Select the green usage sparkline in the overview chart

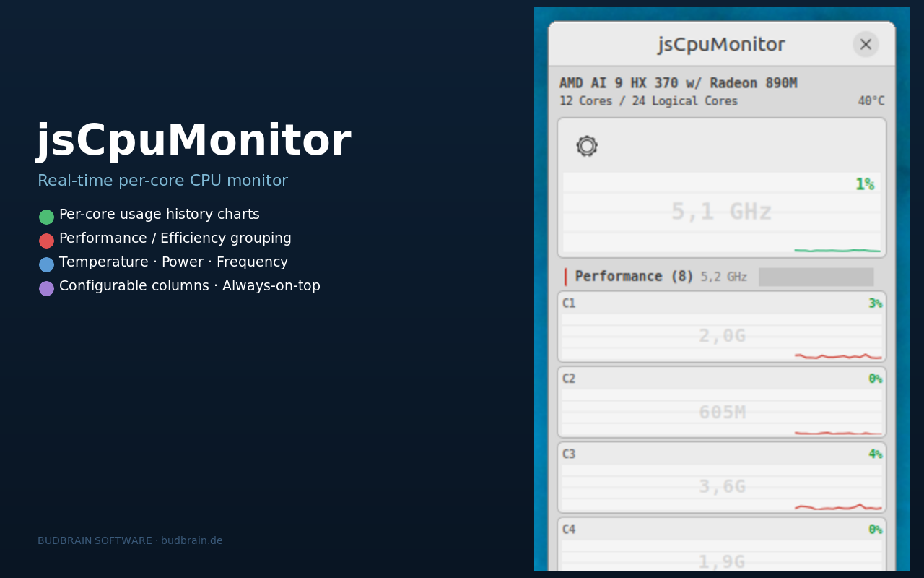point(837,249)
